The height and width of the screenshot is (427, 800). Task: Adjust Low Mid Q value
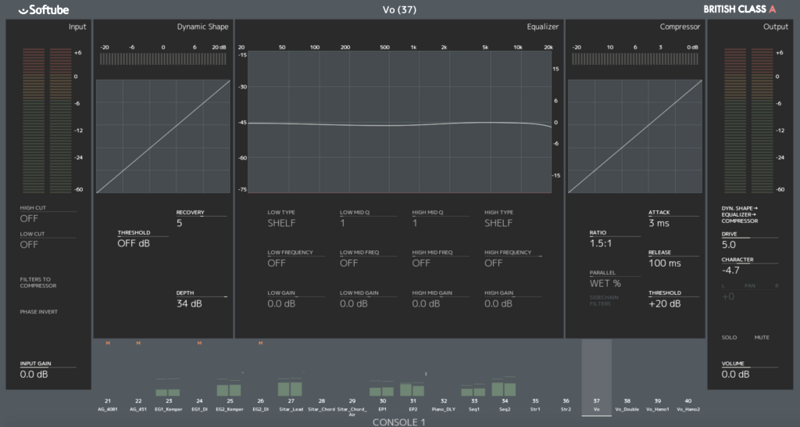367,219
